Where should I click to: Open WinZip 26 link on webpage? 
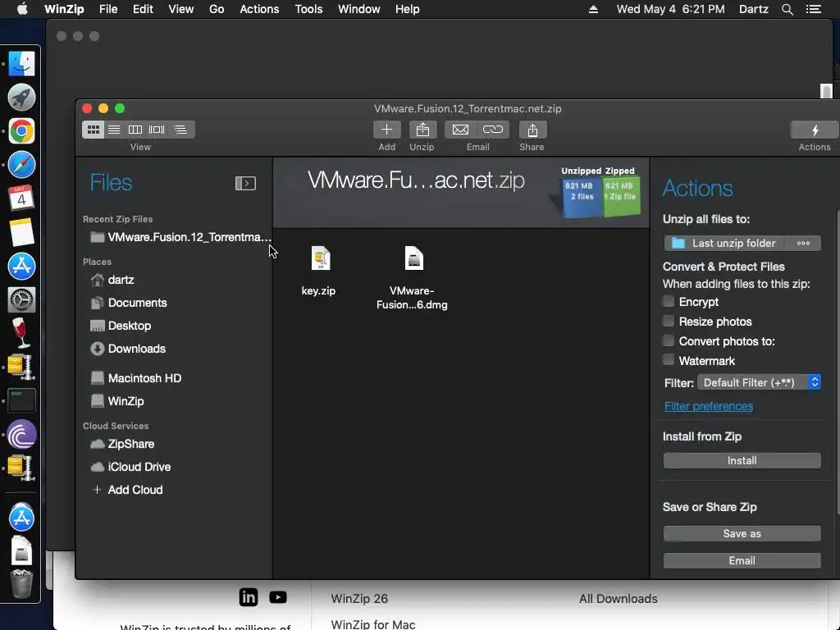click(x=359, y=599)
